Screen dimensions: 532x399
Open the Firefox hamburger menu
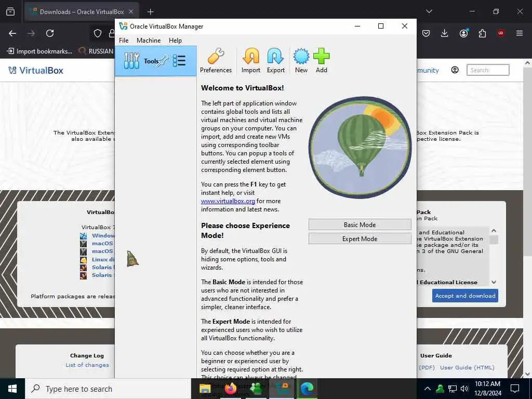[x=520, y=33]
